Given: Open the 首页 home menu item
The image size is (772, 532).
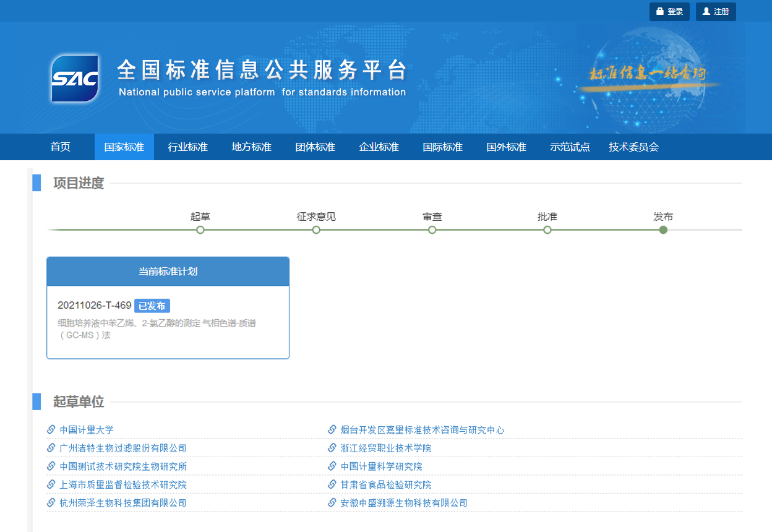Looking at the screenshot, I should tap(61, 147).
